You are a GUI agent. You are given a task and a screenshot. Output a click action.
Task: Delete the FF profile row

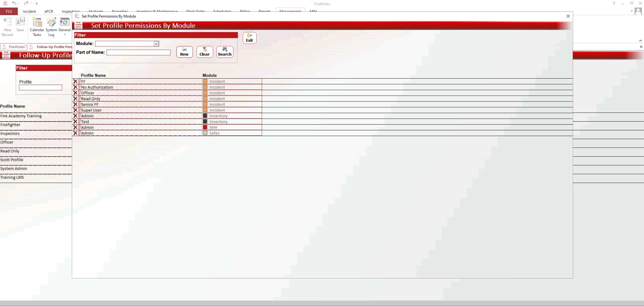pos(75,81)
